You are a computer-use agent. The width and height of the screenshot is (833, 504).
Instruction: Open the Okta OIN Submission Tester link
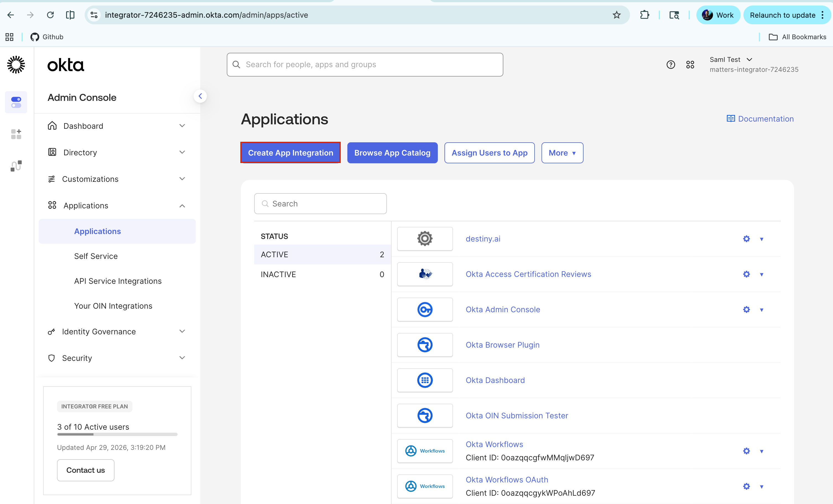click(517, 416)
